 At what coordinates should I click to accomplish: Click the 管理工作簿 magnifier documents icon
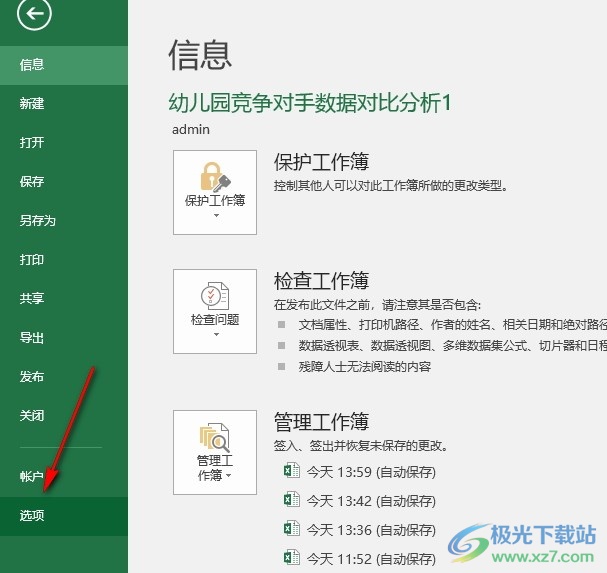(x=215, y=437)
